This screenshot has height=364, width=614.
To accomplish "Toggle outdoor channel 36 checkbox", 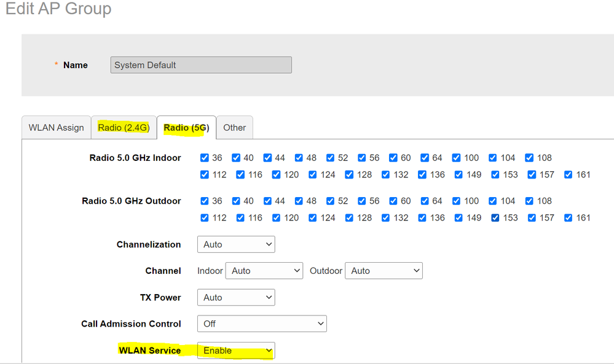I will 205,201.
